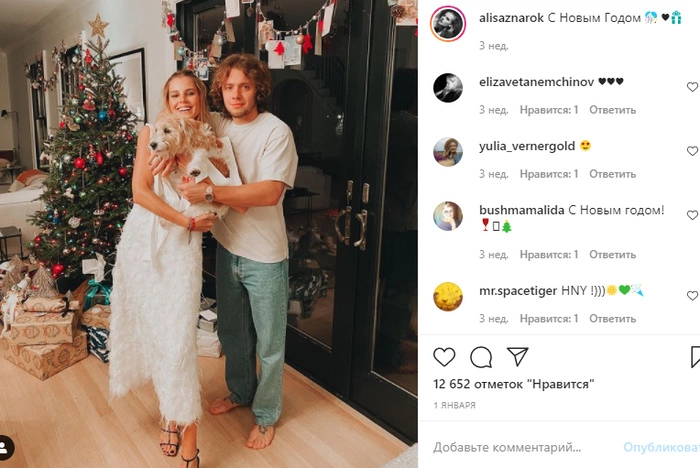
Task: Open alisaznarok profile avatar
Action: point(448,23)
